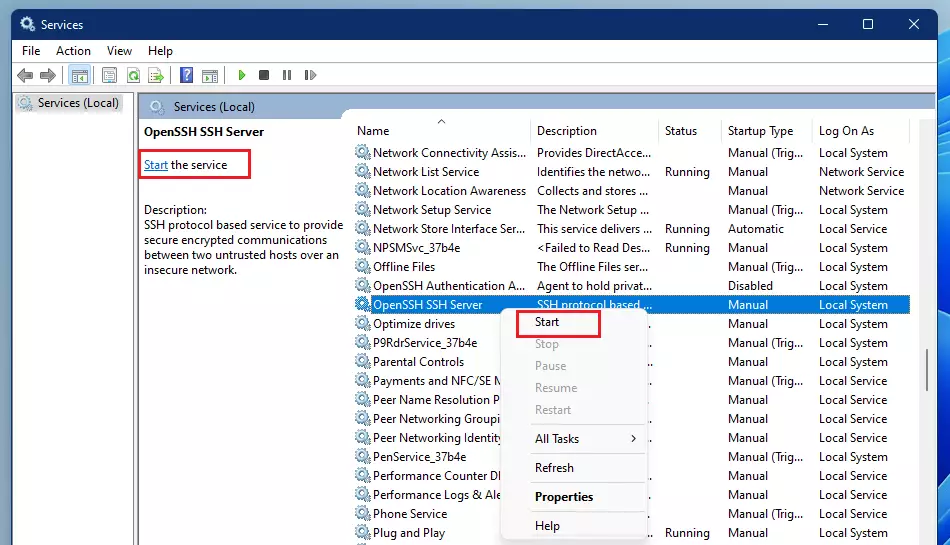The height and width of the screenshot is (545, 950).
Task: Click the gear icon beside NPSMSvc_37b4e
Action: pos(362,248)
